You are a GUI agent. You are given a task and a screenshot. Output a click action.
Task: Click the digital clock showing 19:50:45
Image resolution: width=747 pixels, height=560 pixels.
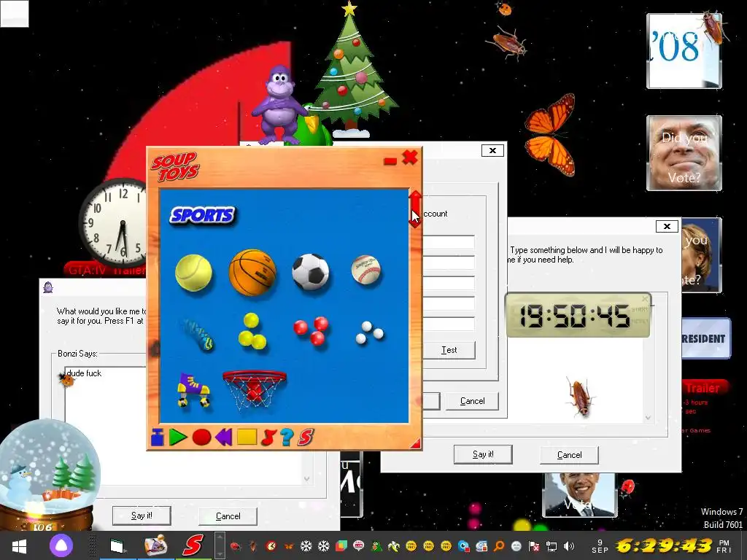[578, 315]
